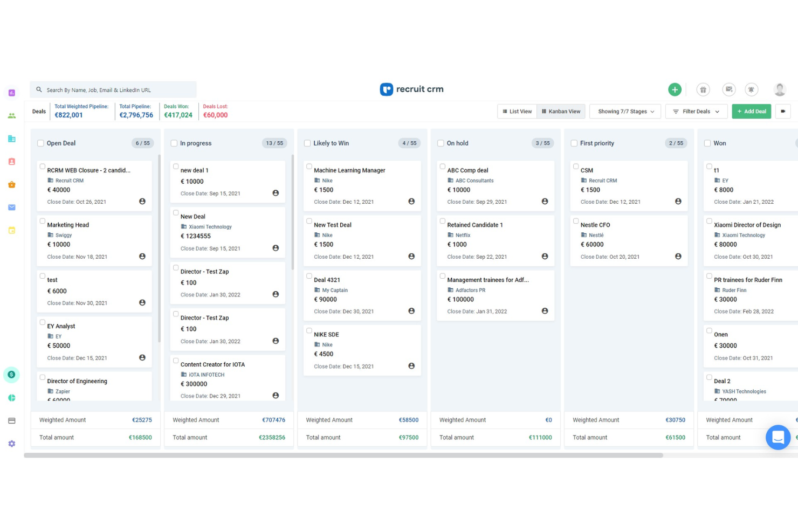Switch to Kanban View

point(561,112)
